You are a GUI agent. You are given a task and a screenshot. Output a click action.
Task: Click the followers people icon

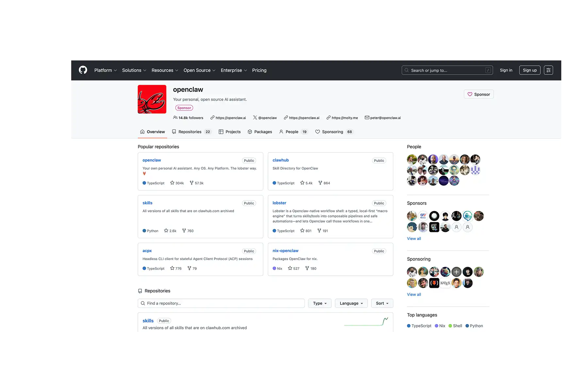point(176,118)
